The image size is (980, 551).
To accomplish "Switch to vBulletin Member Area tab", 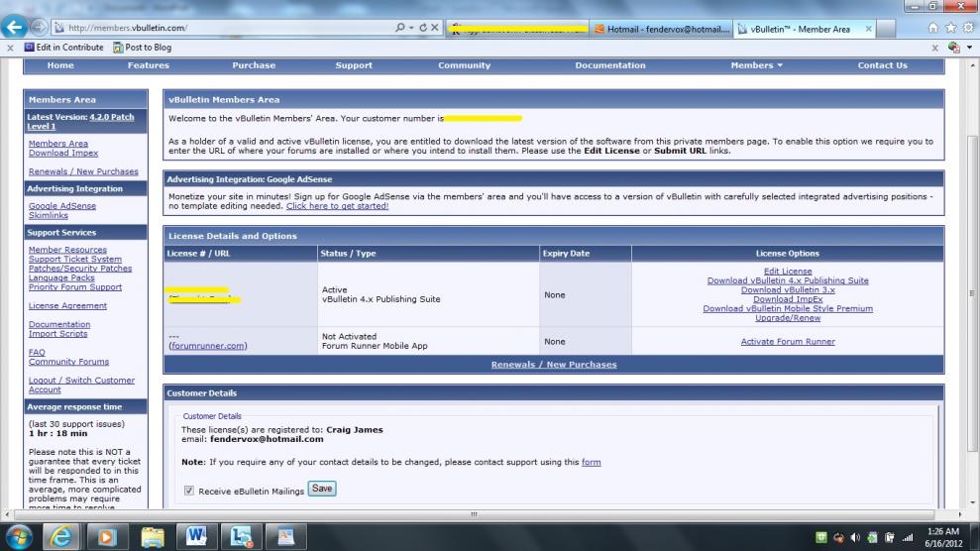I will 800,29.
